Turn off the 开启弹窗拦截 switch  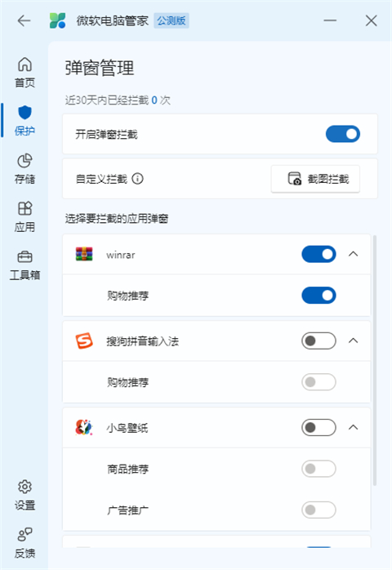tap(342, 134)
